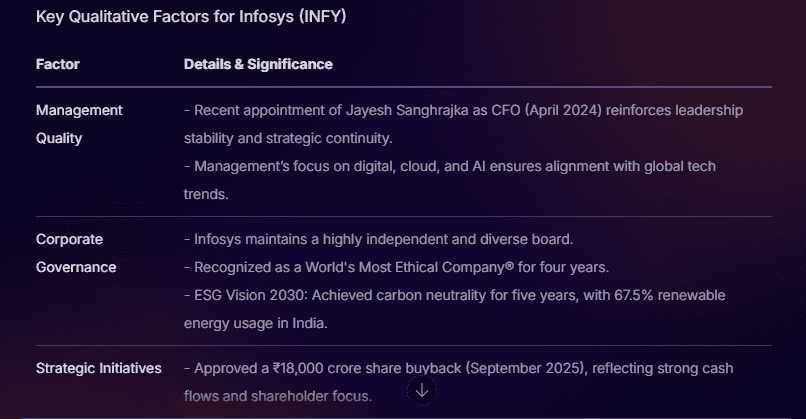The height and width of the screenshot is (419, 806).
Task: Select the 'Details & Significance' column header
Action: (258, 64)
